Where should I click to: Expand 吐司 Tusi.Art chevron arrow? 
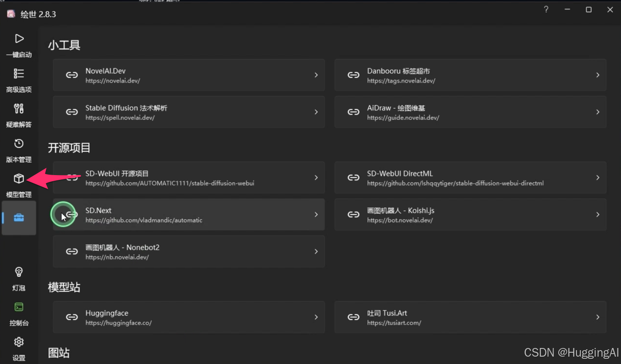click(598, 317)
